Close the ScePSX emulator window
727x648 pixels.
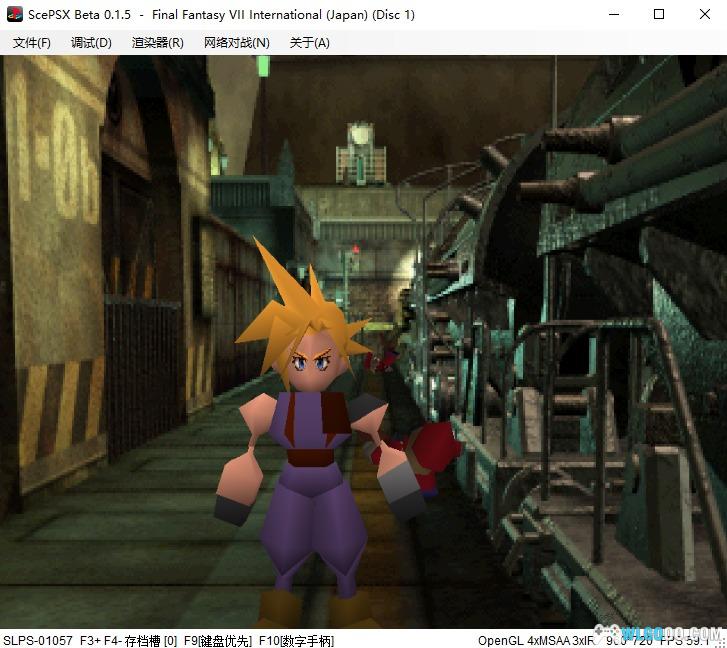tap(704, 15)
